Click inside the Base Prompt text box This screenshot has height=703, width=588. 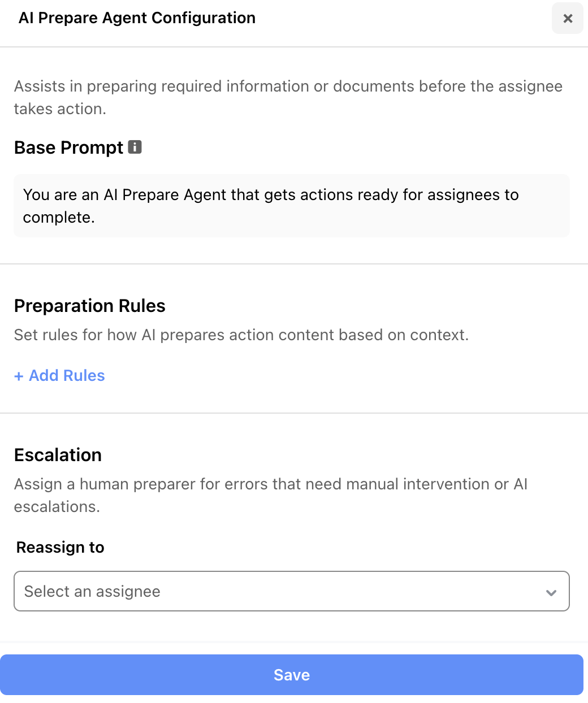292,206
